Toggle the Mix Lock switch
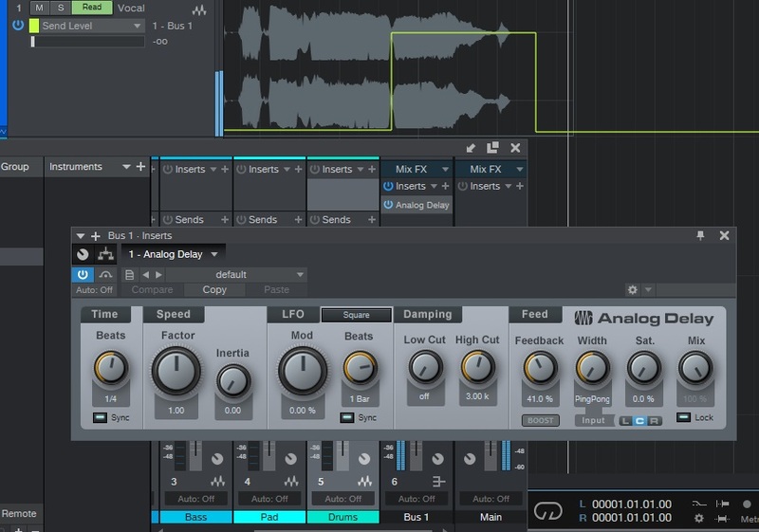The width and height of the screenshot is (759, 532). click(x=683, y=417)
